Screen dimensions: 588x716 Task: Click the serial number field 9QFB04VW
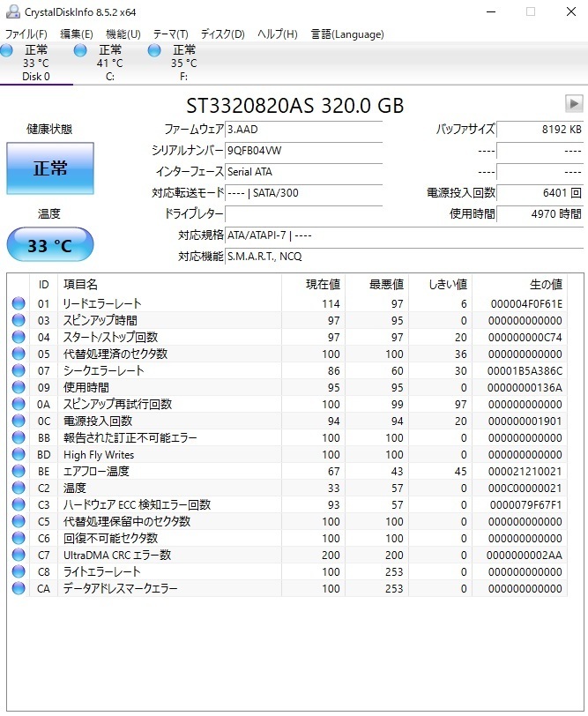point(303,150)
